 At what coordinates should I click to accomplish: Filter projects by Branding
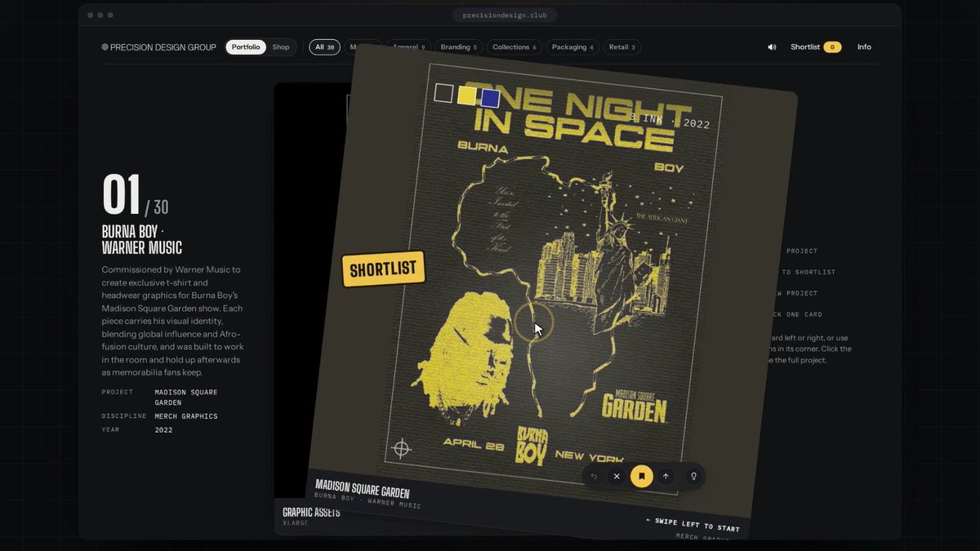(x=459, y=47)
